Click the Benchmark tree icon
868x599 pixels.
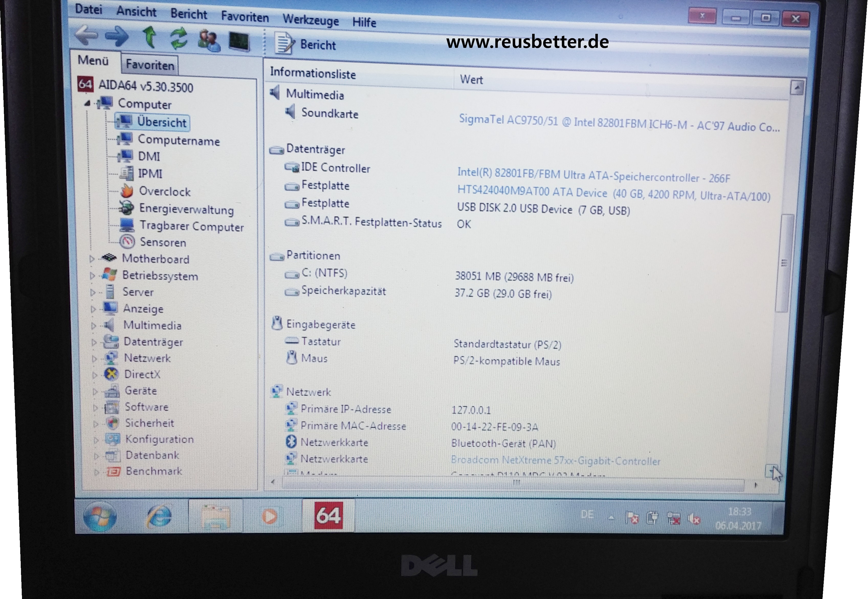click(113, 472)
